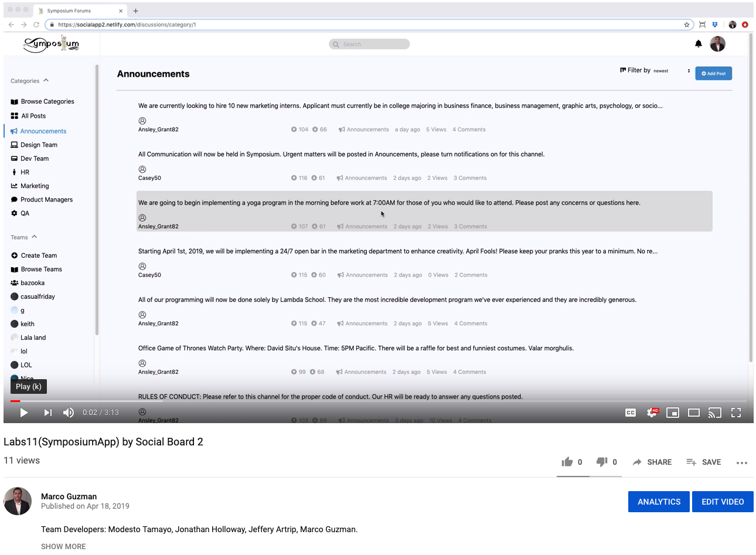Select Design Team in the sidebar

coord(39,145)
